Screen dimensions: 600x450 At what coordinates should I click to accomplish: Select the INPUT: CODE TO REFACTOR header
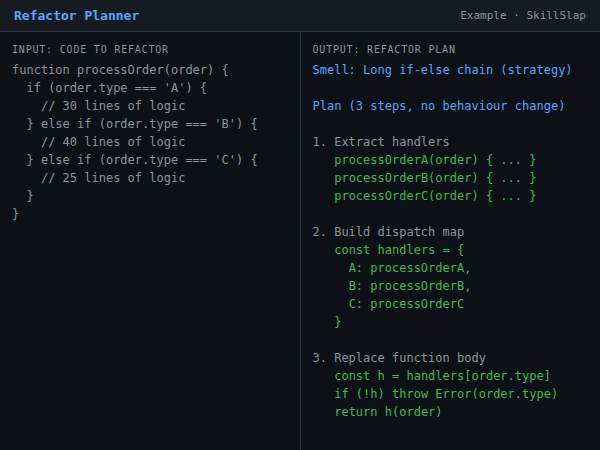tap(90, 49)
